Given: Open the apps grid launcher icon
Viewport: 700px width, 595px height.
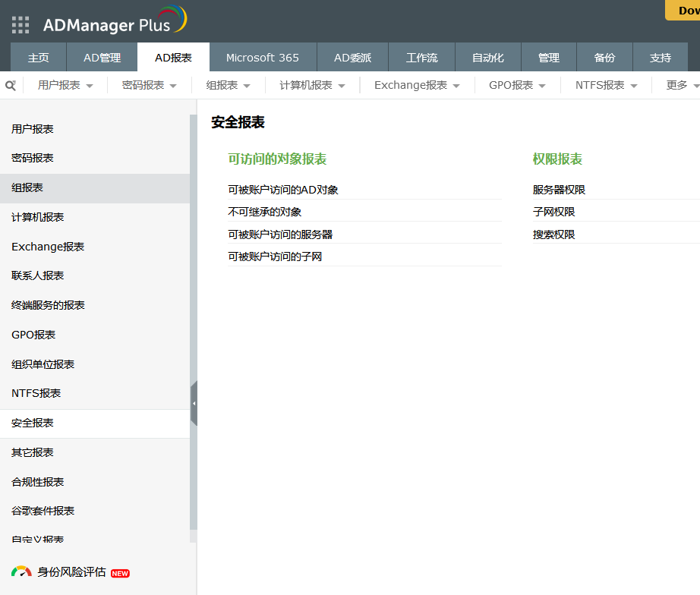Looking at the screenshot, I should (20, 25).
